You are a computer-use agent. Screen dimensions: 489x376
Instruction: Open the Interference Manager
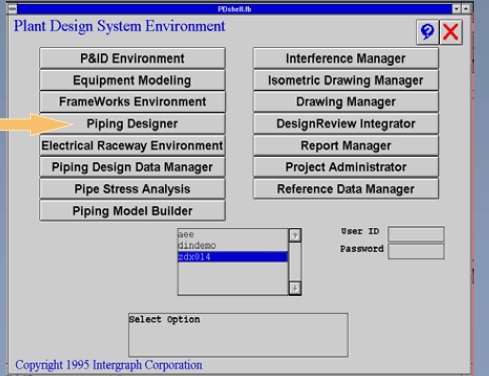(x=346, y=58)
